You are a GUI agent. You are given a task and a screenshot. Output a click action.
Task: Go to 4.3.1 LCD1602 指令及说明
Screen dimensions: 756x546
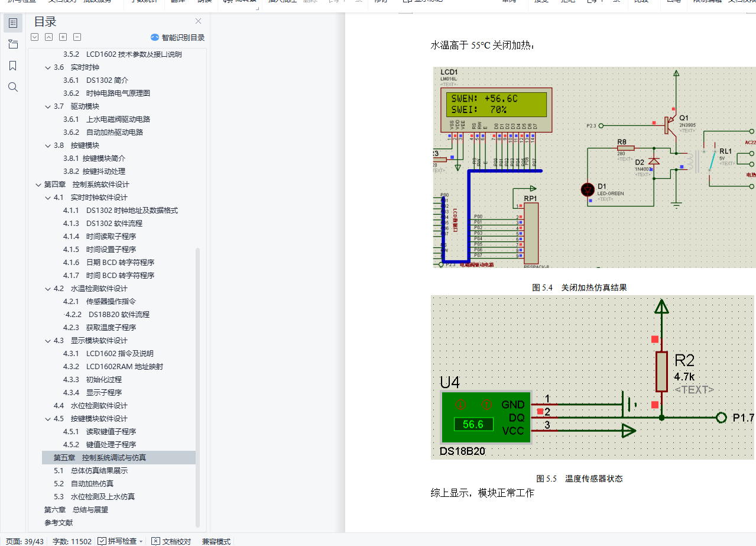(108, 354)
